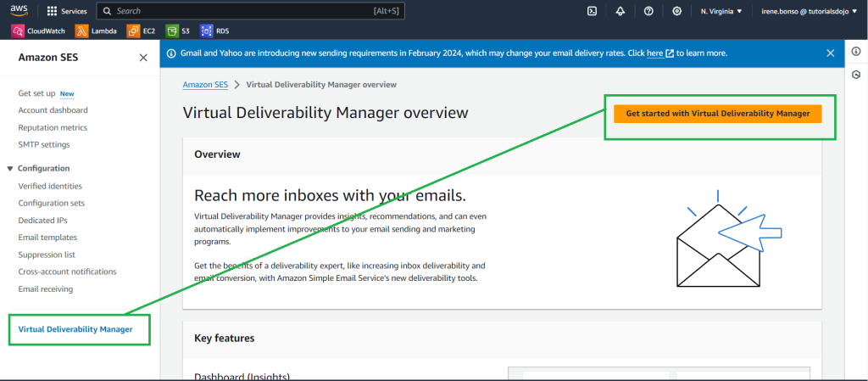Open the N. Virginia region dropdown
This screenshot has width=868, height=381.
click(721, 11)
